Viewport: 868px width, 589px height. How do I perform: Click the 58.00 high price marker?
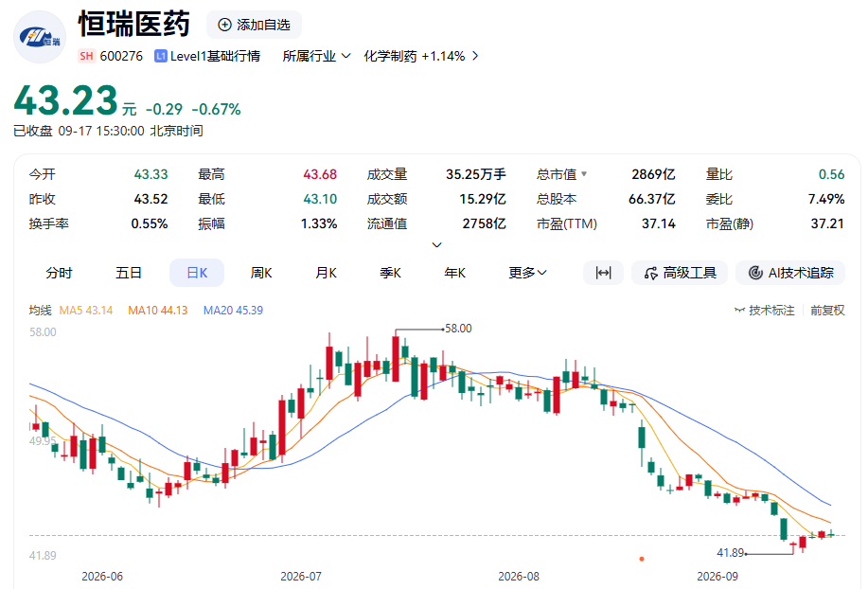point(458,329)
